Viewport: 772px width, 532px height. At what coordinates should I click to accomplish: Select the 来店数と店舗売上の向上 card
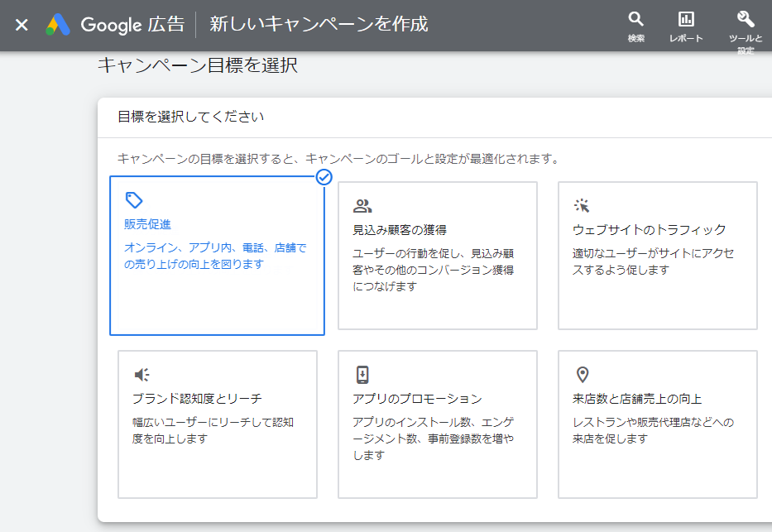point(657,424)
